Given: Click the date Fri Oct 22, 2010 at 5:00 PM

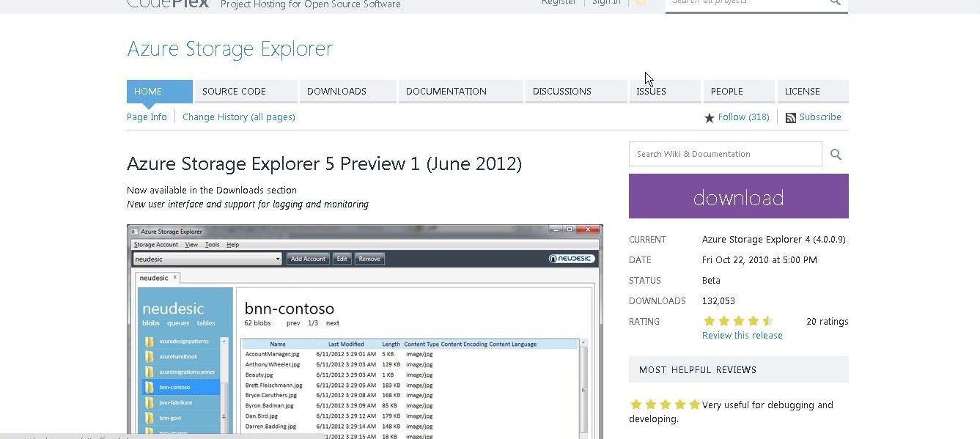Looking at the screenshot, I should coord(759,260).
